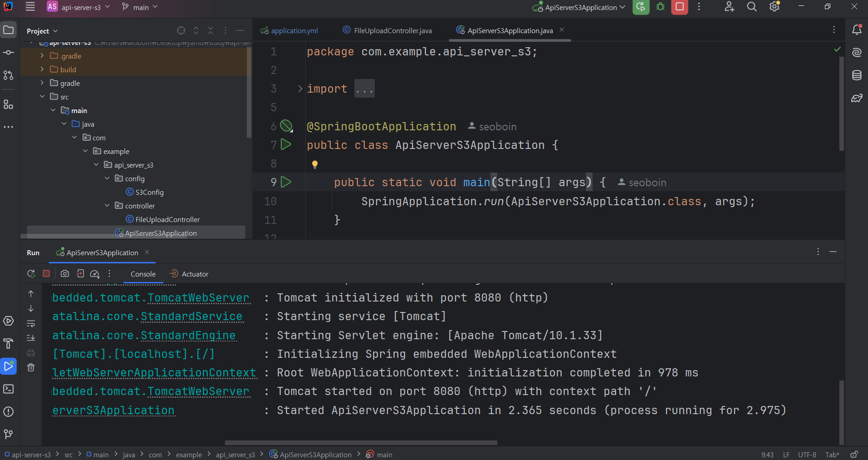Switch to application.yml tab
This screenshot has height=460, width=868.
click(289, 30)
